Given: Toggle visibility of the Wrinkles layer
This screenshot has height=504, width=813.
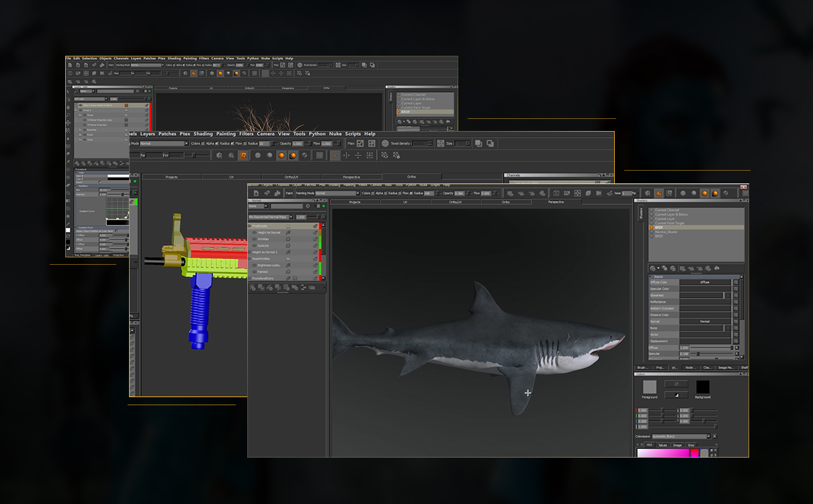Looking at the screenshot, I should (254, 239).
